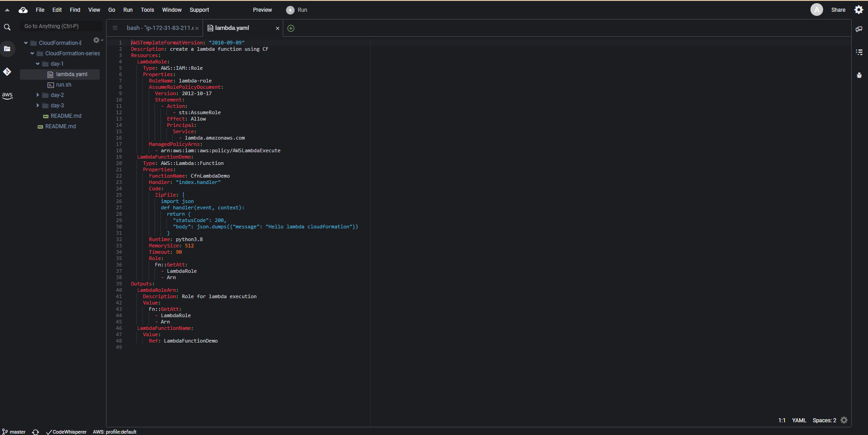The width and height of the screenshot is (868, 435).
Task: Switch to the bash terminal tab
Action: point(160,28)
